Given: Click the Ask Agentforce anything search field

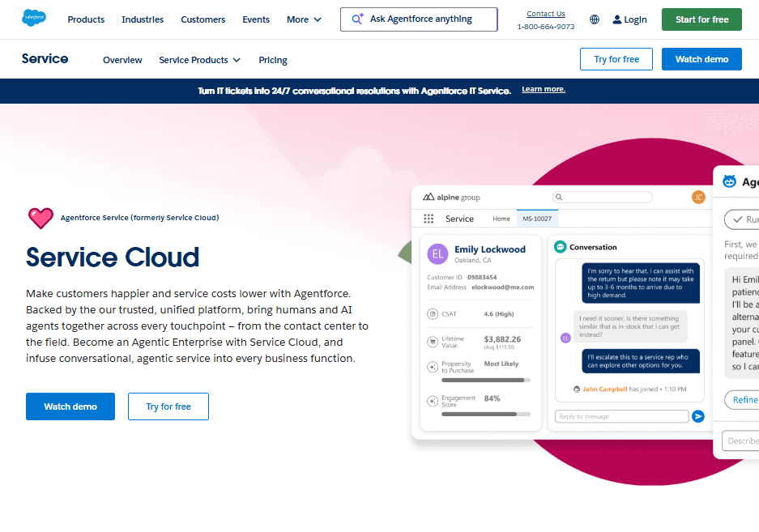Looking at the screenshot, I should (x=419, y=19).
